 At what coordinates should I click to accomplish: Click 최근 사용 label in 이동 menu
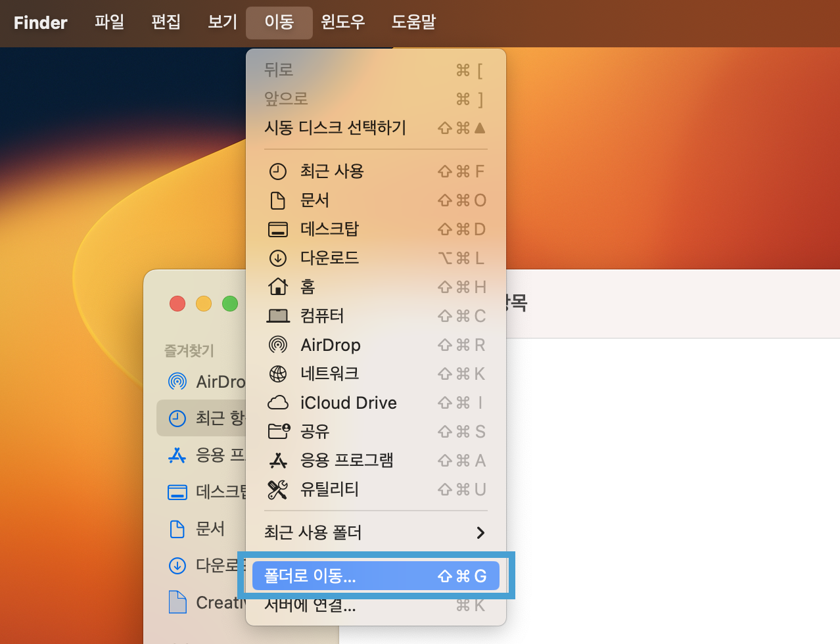332,172
